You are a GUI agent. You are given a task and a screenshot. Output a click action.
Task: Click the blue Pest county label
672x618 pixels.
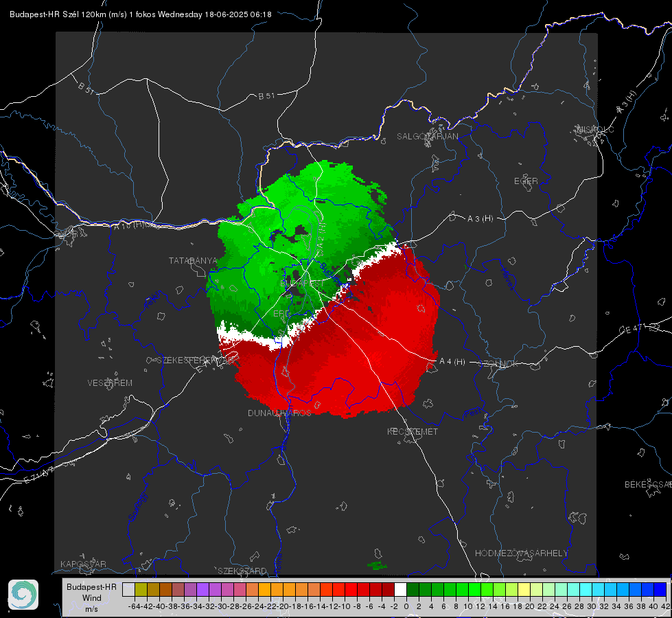pos(472,413)
